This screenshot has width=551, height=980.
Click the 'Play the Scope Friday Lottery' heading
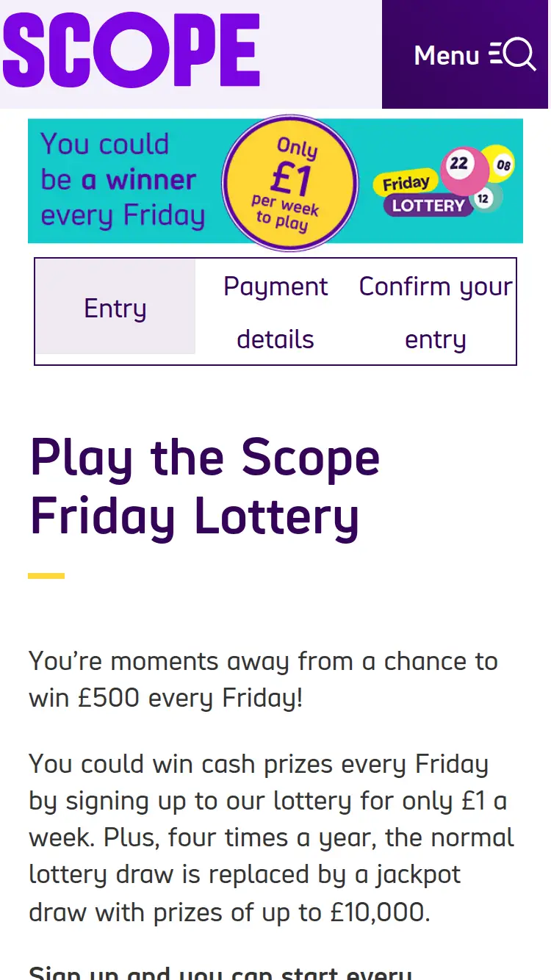pos(204,485)
